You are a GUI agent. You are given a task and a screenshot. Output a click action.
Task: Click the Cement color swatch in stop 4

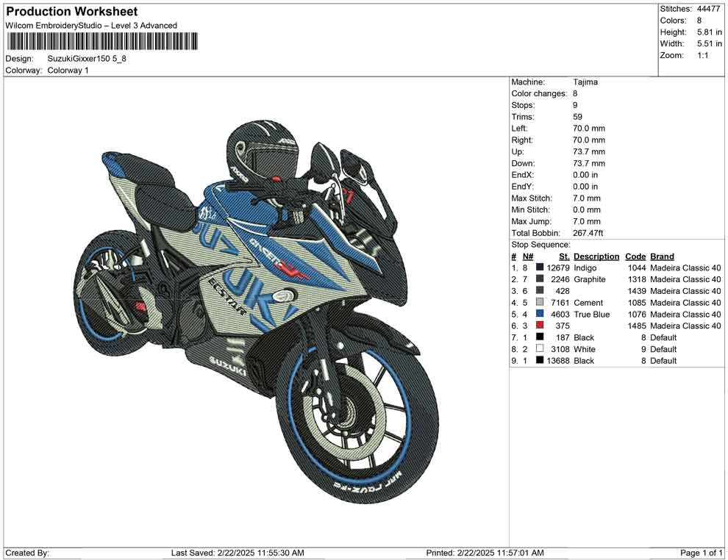[540, 303]
